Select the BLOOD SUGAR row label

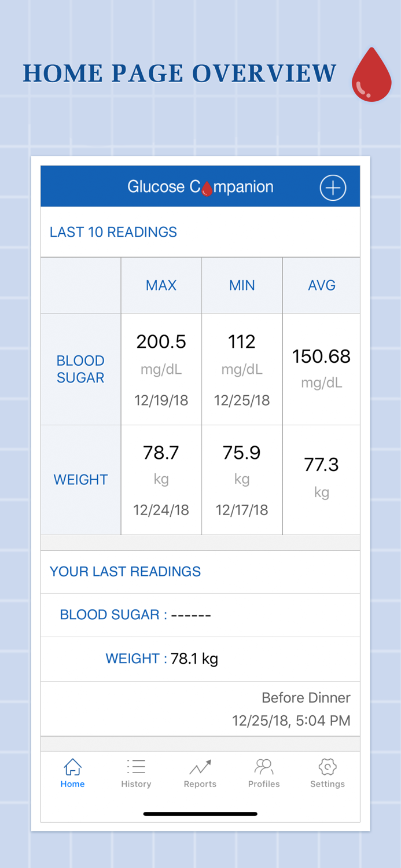80,369
